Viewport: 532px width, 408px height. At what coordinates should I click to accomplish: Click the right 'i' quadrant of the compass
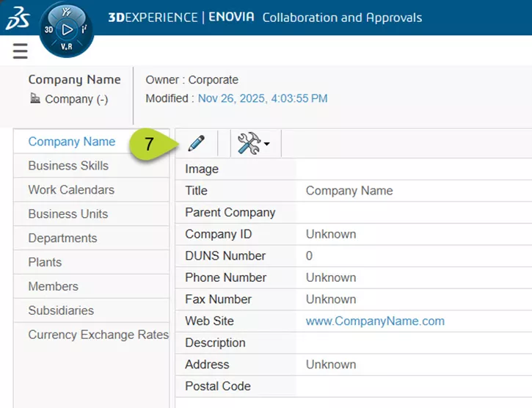85,30
